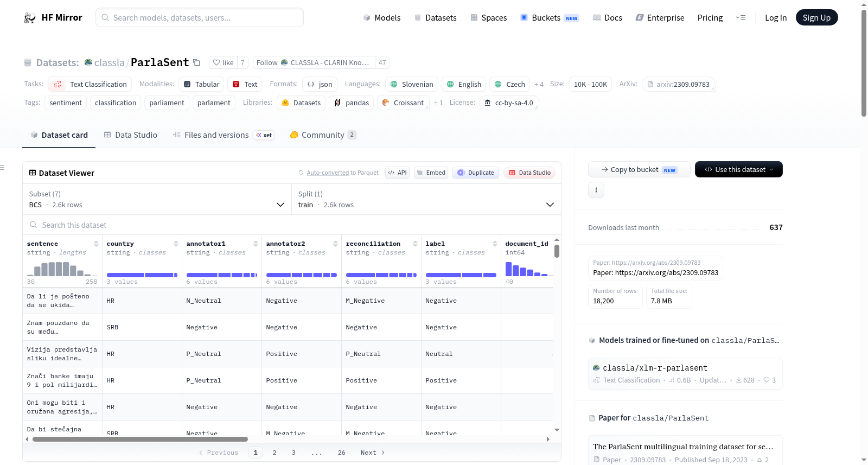Click the search magnifier in Search this dataset

34,225
